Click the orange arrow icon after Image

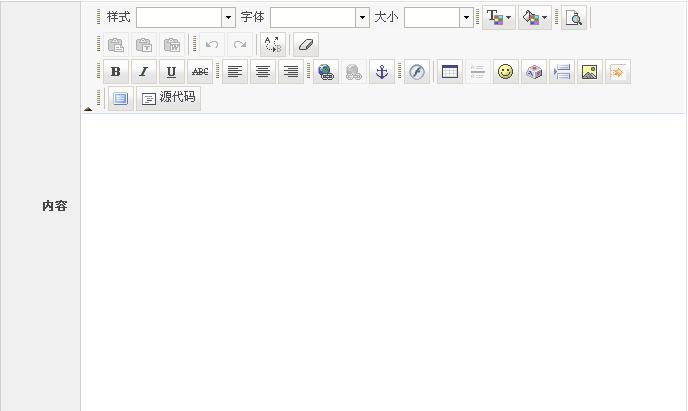click(x=618, y=71)
